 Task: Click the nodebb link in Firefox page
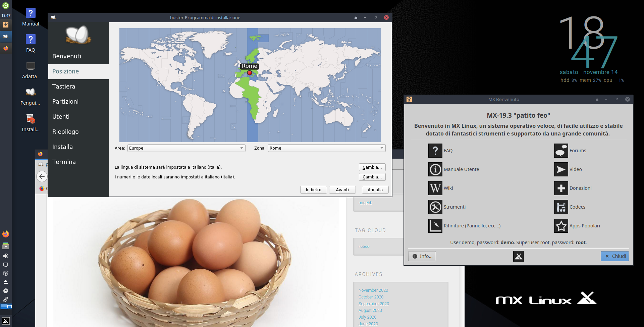[x=365, y=203]
